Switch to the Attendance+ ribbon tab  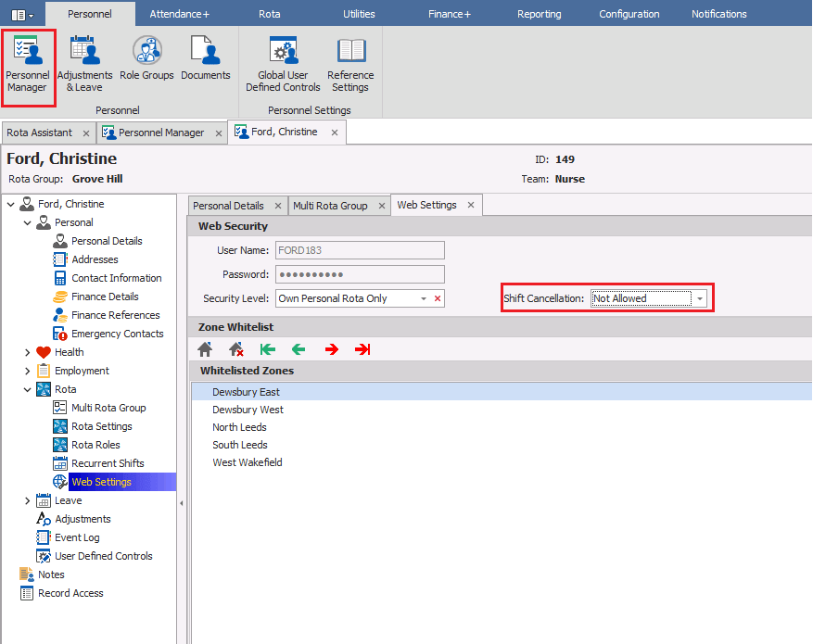click(x=180, y=14)
